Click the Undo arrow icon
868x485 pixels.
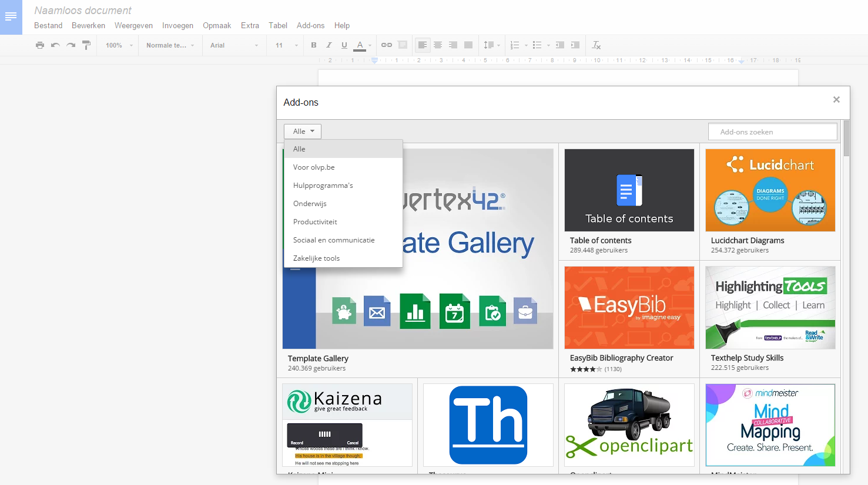click(x=55, y=45)
